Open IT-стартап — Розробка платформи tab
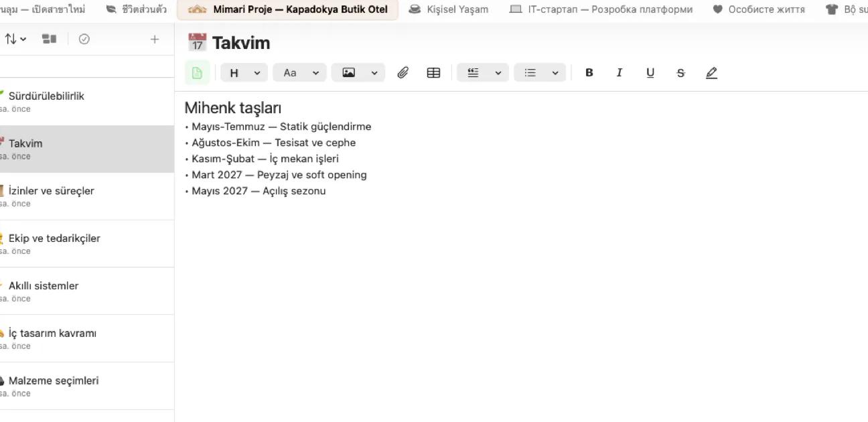 pos(601,9)
